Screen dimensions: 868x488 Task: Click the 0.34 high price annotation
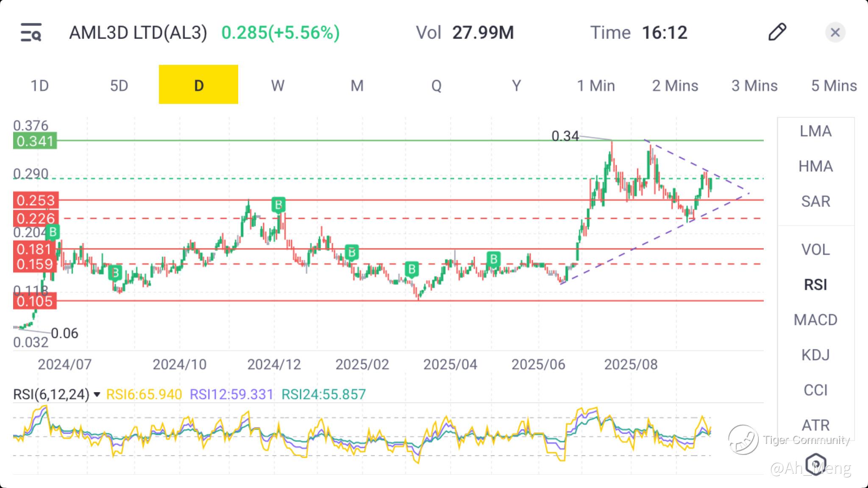[x=565, y=136]
